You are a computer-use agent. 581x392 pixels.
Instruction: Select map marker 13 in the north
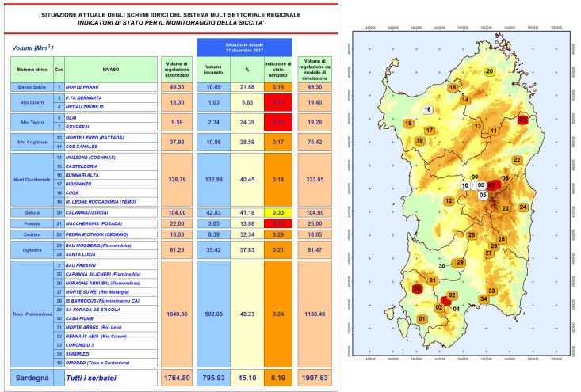coord(478,126)
